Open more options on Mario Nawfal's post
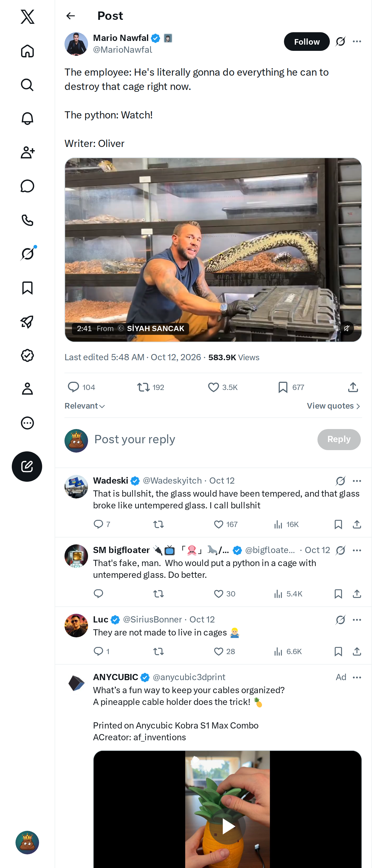This screenshot has height=868, width=372. click(357, 42)
